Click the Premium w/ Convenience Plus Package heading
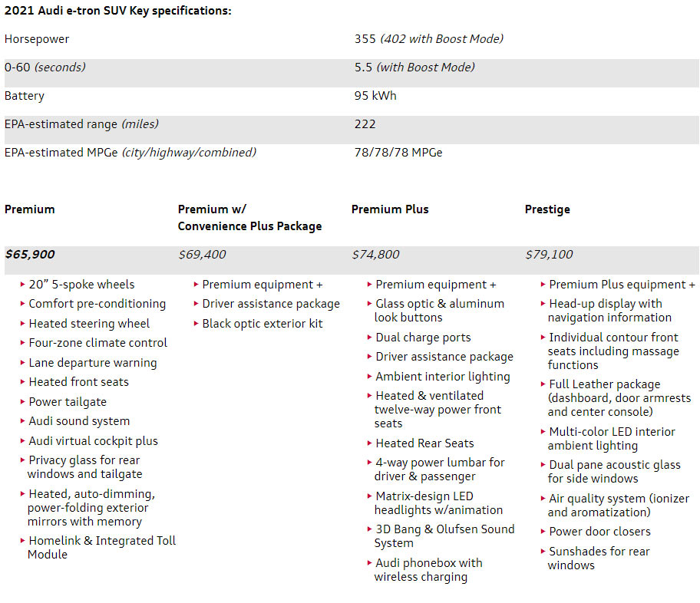The image size is (700, 603). [x=249, y=217]
